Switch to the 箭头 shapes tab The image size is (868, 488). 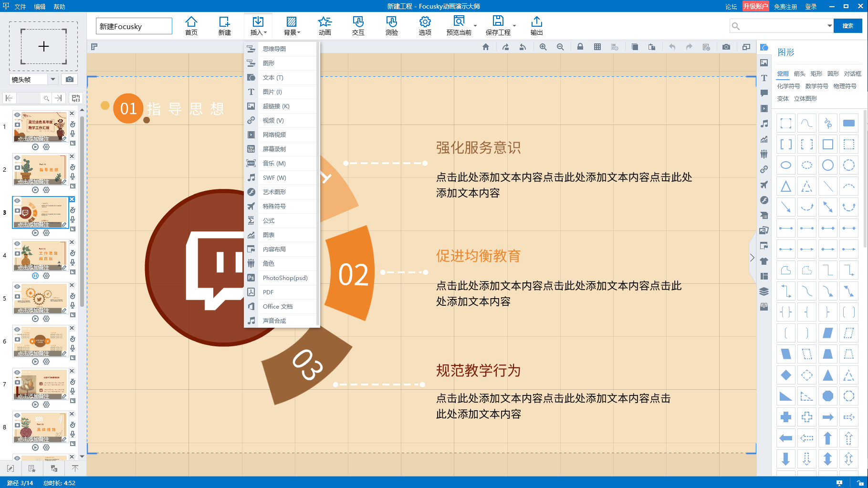[800, 74]
